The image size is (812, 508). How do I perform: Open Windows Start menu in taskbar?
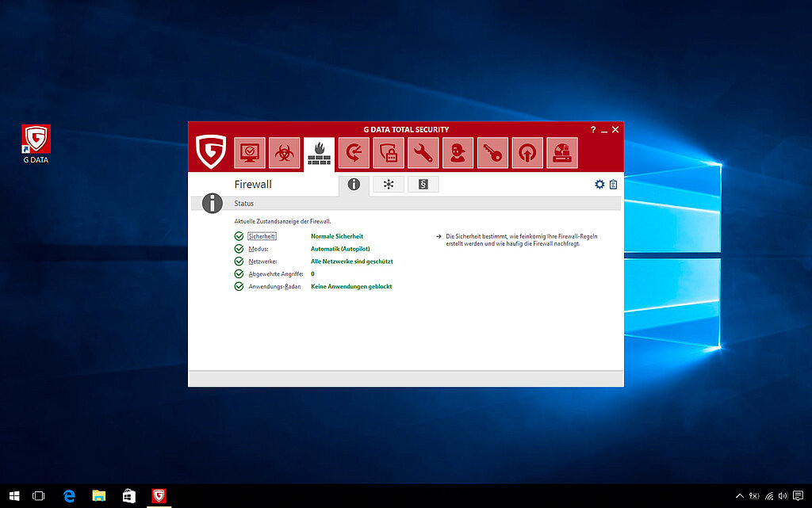[x=13, y=496]
